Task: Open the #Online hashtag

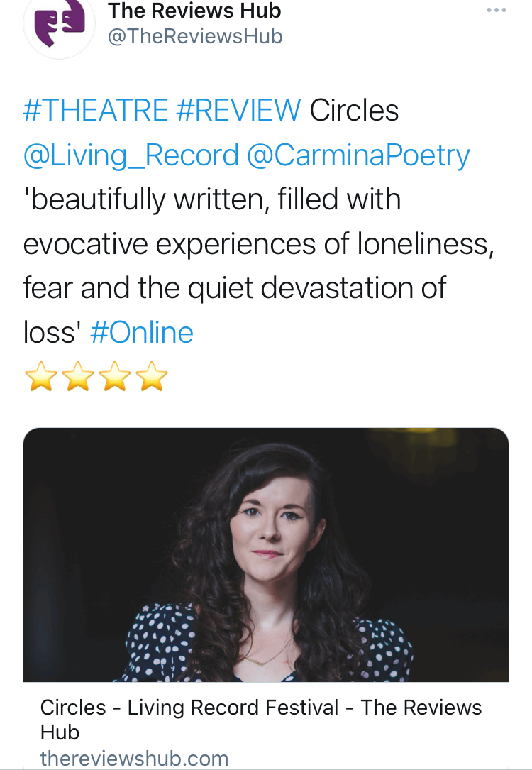Action: (142, 332)
